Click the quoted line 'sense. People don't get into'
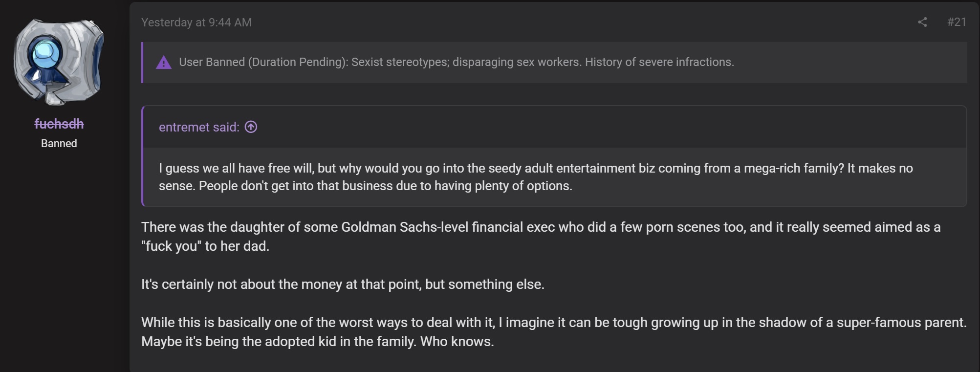Image resolution: width=980 pixels, height=372 pixels. pyautogui.click(x=365, y=186)
